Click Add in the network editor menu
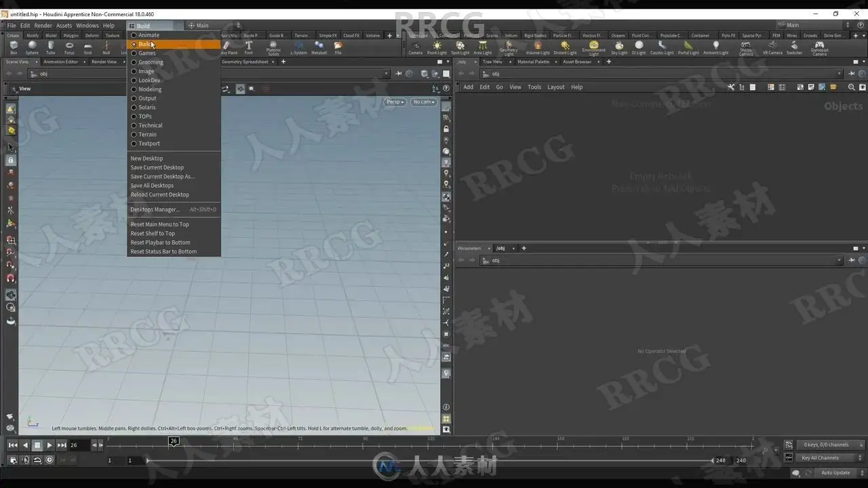Viewport: 868px width, 488px height. pyautogui.click(x=469, y=87)
